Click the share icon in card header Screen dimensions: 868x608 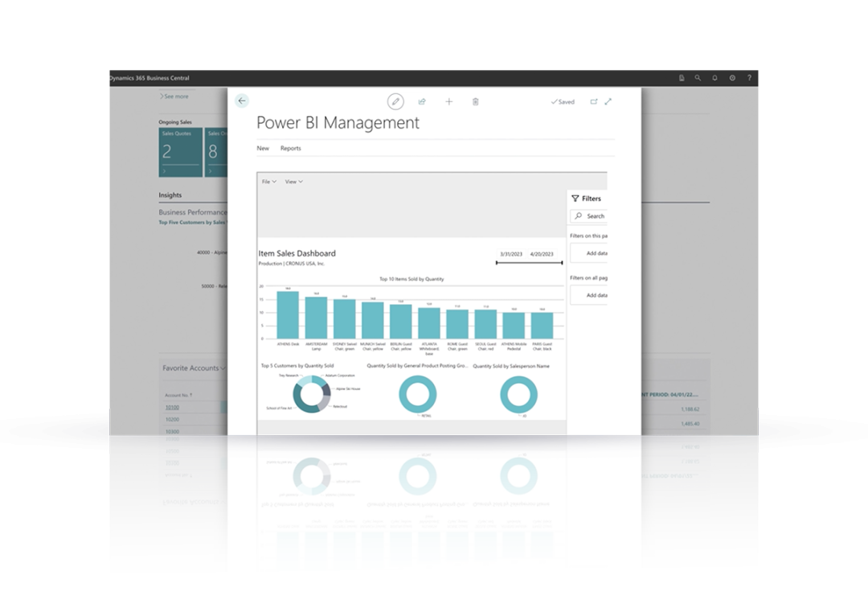click(x=422, y=102)
